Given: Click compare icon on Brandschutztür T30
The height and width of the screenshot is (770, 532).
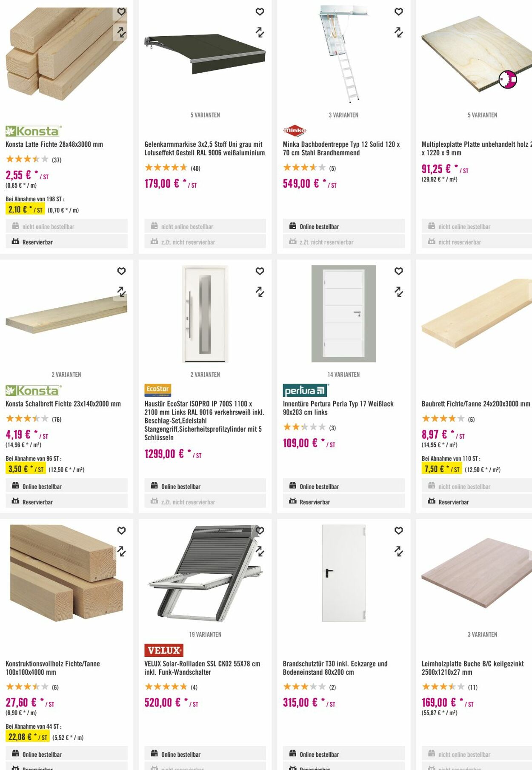Looking at the screenshot, I should point(398,552).
